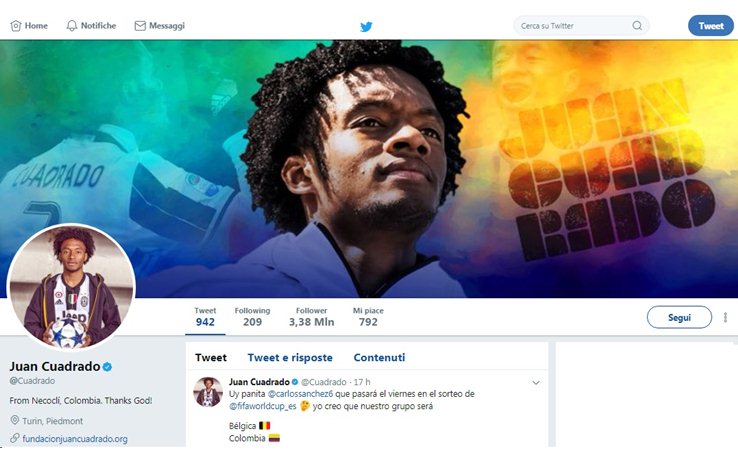
Task: Click the @carlossanchez6 mention
Action: [300, 394]
